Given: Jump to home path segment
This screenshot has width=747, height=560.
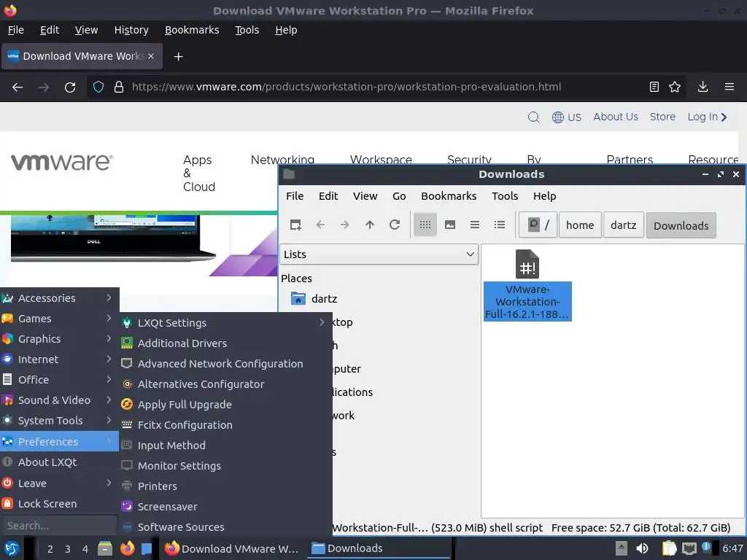Looking at the screenshot, I should (x=580, y=225).
